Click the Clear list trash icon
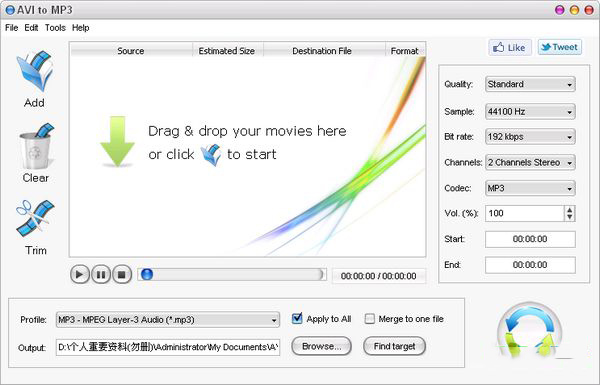Screen dimensions: 600x385 (36, 147)
